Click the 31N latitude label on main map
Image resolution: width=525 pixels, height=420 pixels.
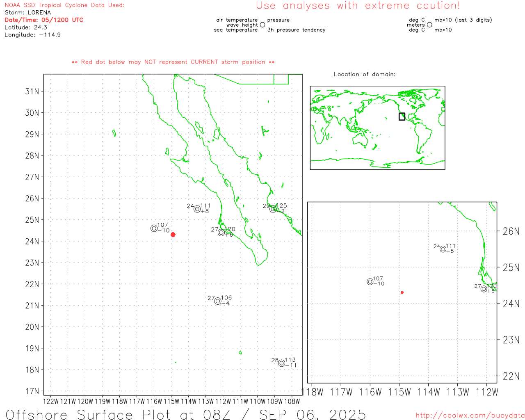pyautogui.click(x=32, y=91)
